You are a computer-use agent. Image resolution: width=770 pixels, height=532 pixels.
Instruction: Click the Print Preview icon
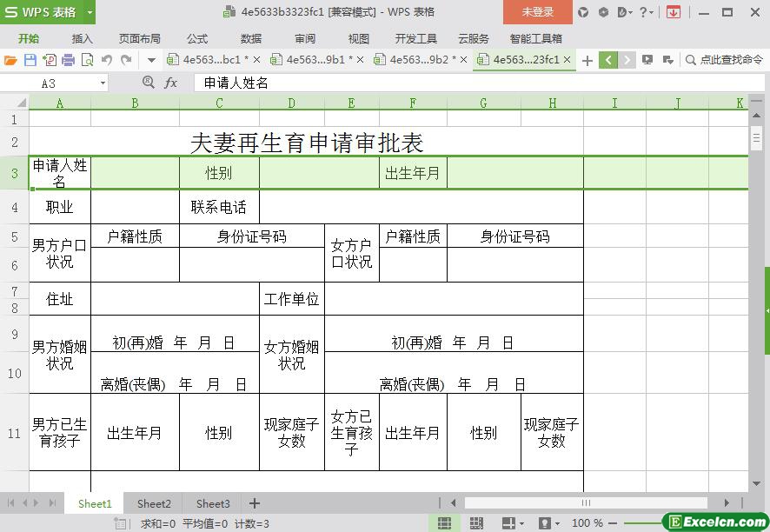(87, 60)
